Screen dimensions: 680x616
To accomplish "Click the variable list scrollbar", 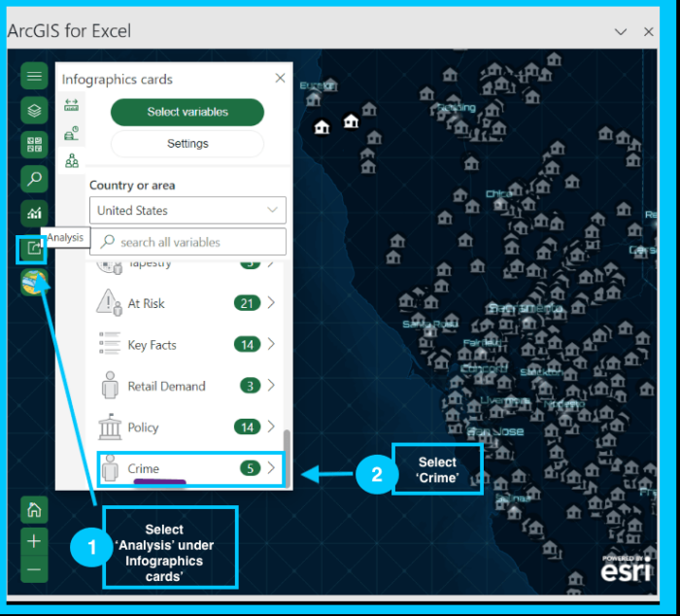I will [x=287, y=458].
